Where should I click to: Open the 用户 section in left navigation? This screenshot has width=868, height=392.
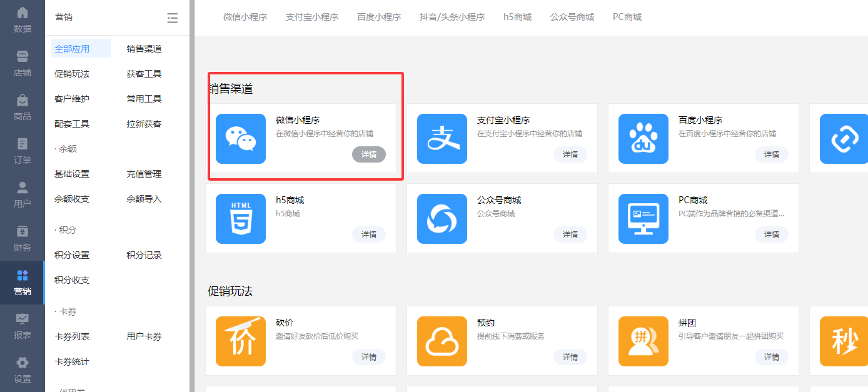coord(23,195)
